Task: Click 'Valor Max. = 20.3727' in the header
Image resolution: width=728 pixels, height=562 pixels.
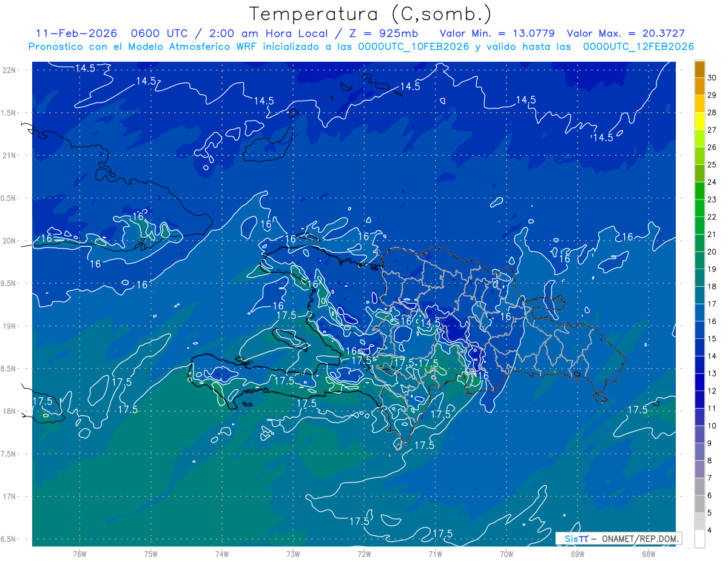Action: point(625,33)
